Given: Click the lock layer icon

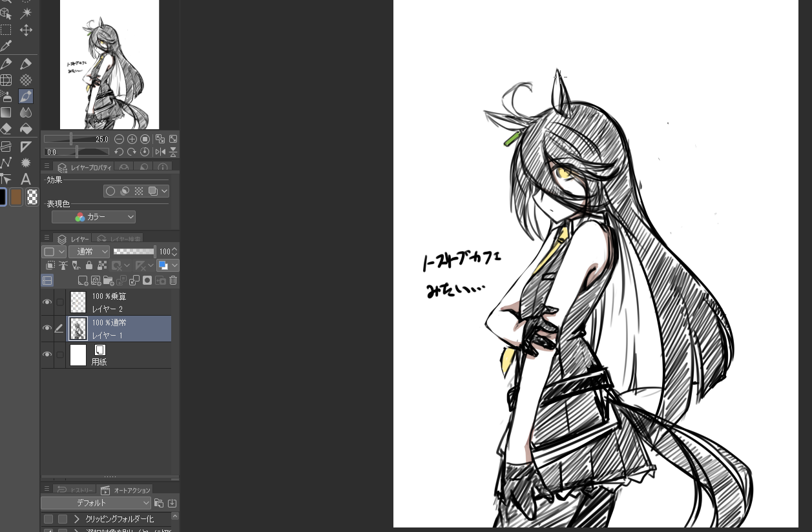Looking at the screenshot, I should [89, 265].
